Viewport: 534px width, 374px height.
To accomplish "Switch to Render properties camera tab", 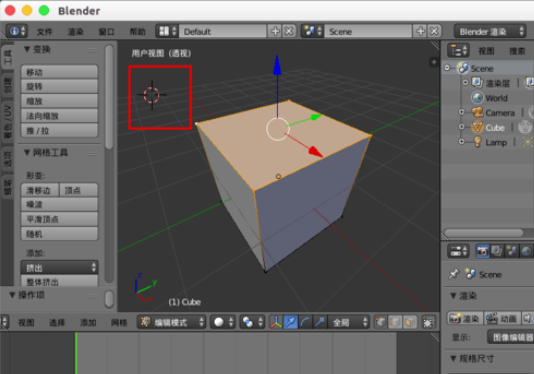I will [x=482, y=252].
